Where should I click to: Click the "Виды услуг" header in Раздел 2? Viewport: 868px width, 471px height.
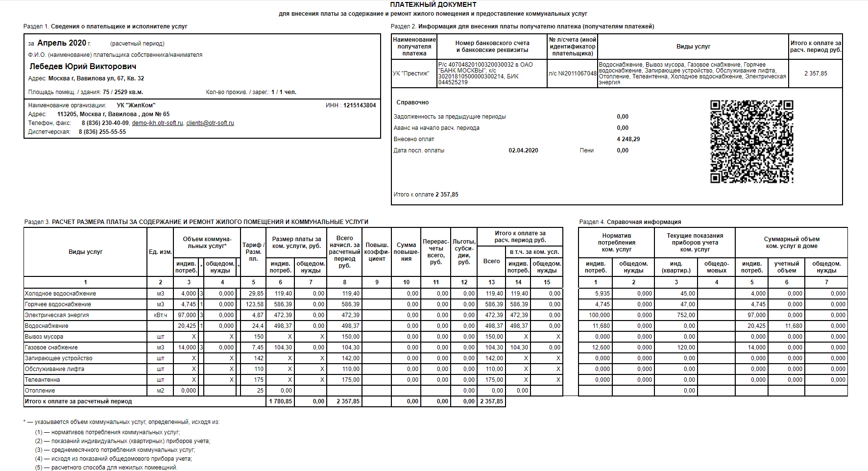693,47
